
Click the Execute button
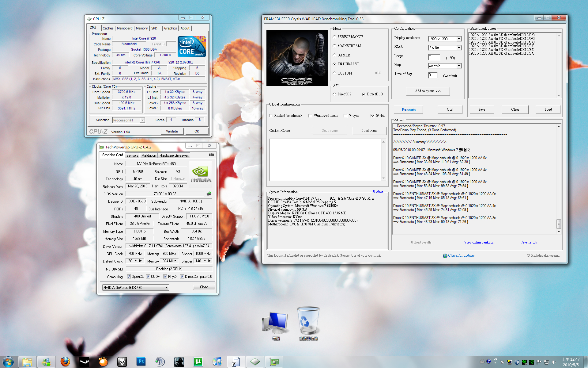point(409,109)
